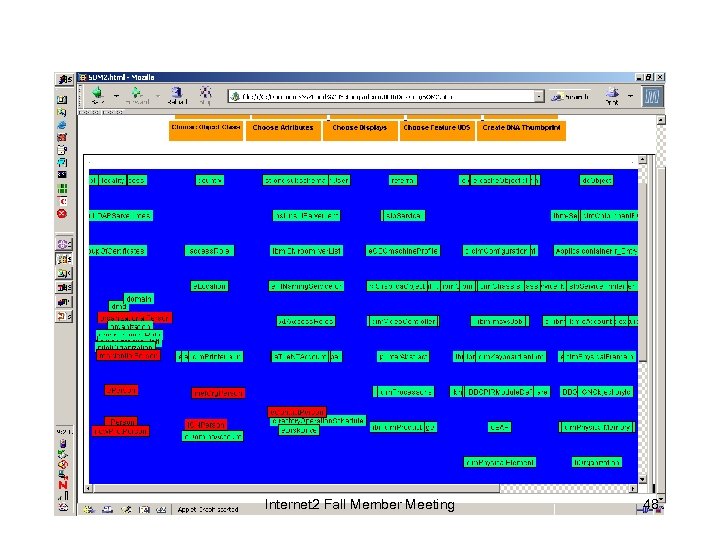Viewport: 720px width, 540px height.
Task: Click the Stop toolbar icon
Action: 205,95
